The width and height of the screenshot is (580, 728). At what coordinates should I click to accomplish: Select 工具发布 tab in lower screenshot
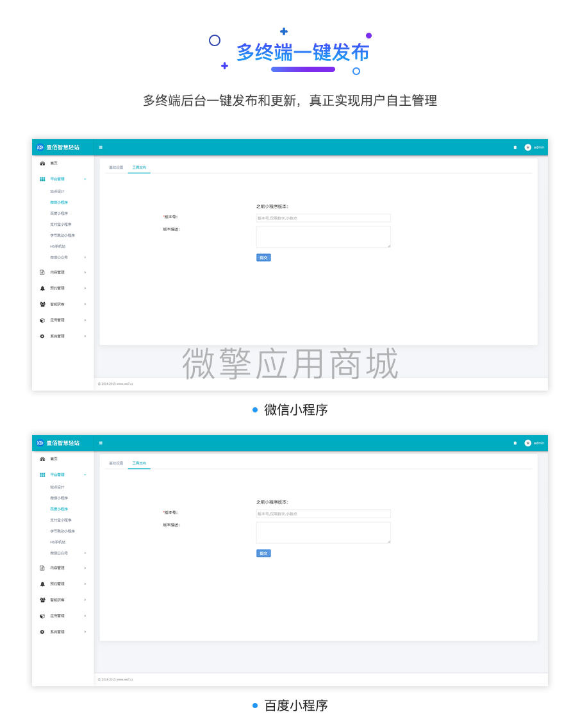[139, 463]
